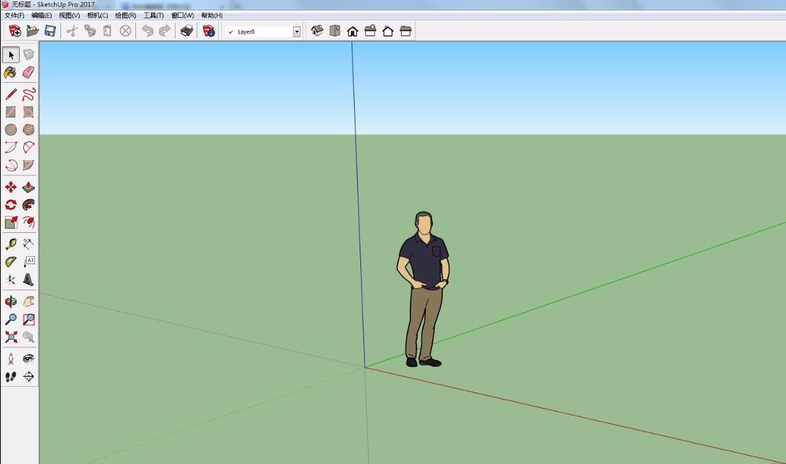786x464 pixels.
Task: Choose the Push/Pull tool
Action: [x=29, y=187]
